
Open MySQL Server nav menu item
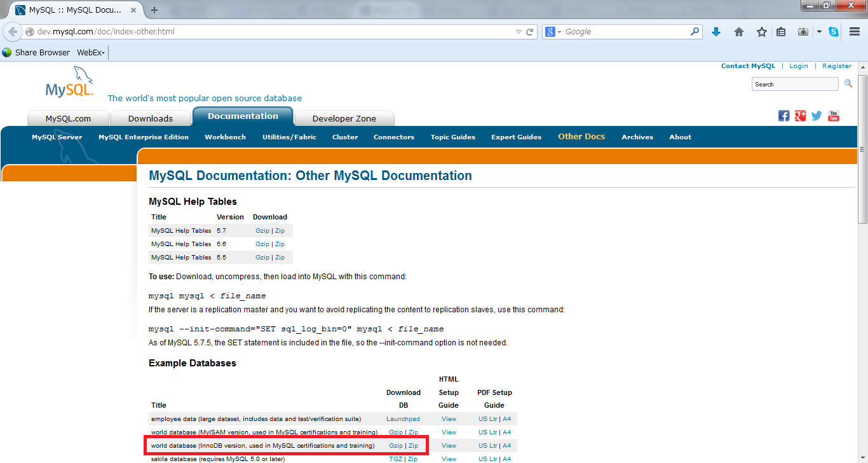coord(57,137)
